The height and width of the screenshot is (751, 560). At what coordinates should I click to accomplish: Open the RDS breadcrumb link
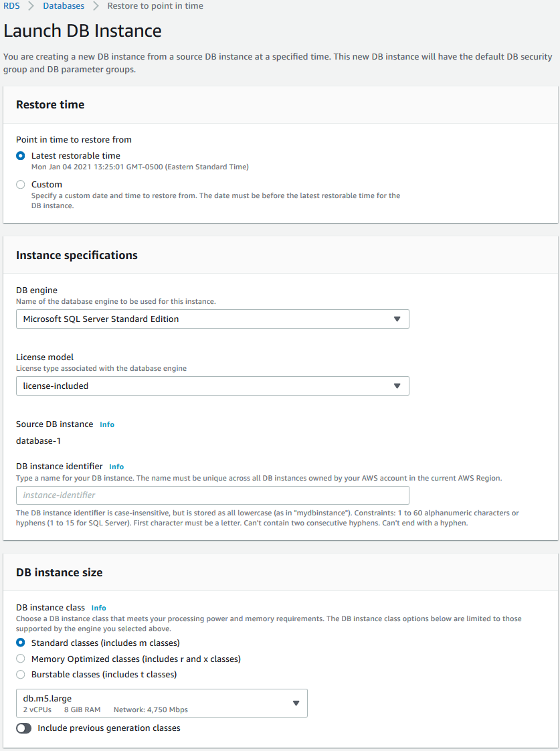pos(10,5)
